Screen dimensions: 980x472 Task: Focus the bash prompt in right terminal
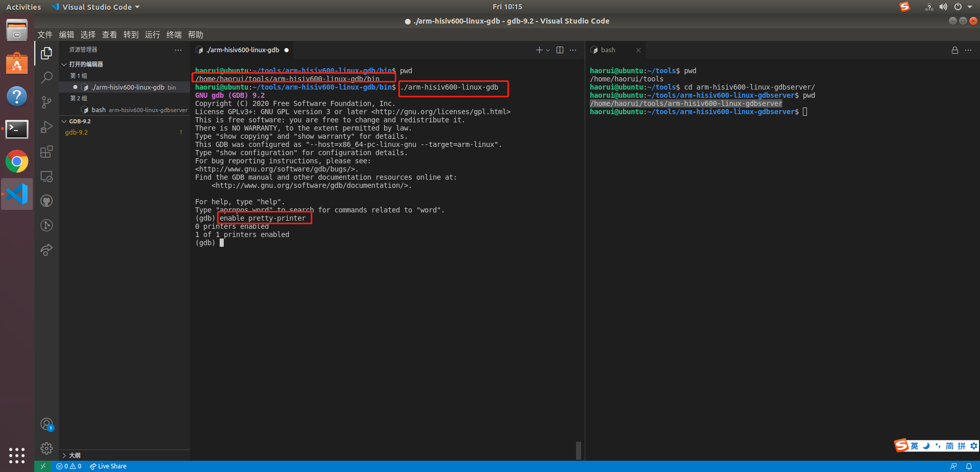pos(805,112)
